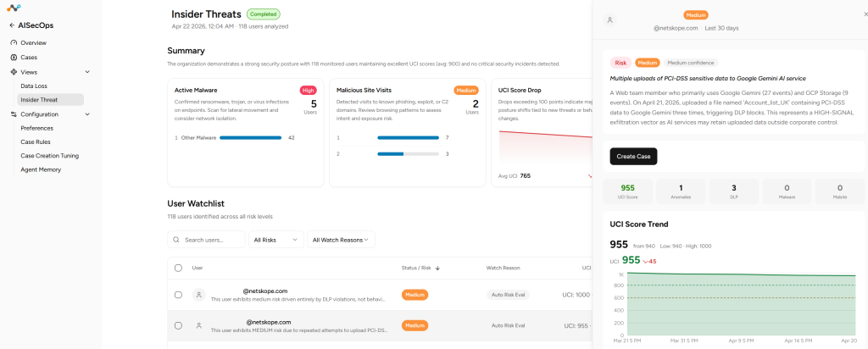The image size is (868, 349).
Task: Check the second netskope.com user row
Action: (178, 326)
